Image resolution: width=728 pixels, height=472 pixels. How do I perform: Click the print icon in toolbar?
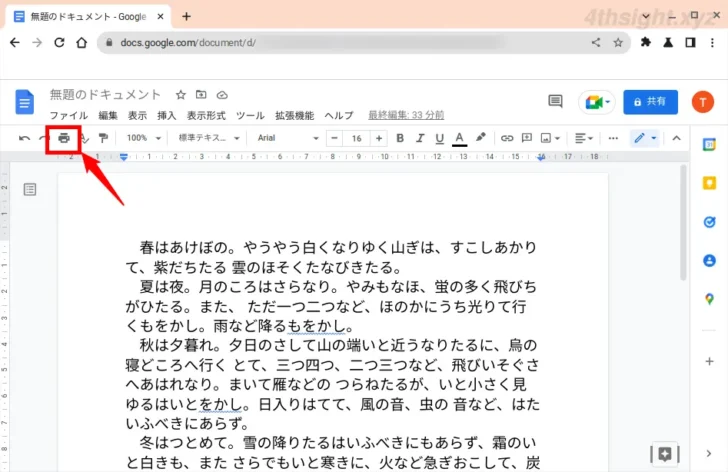tap(64, 138)
